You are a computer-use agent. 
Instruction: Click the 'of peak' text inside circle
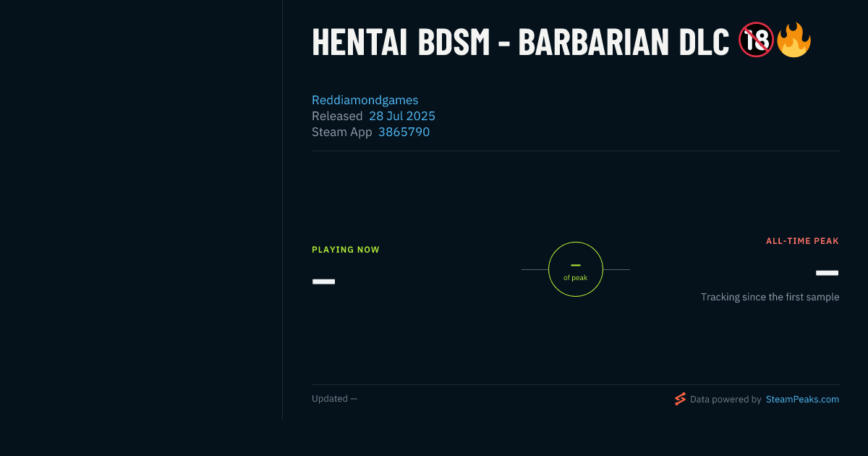click(x=576, y=278)
